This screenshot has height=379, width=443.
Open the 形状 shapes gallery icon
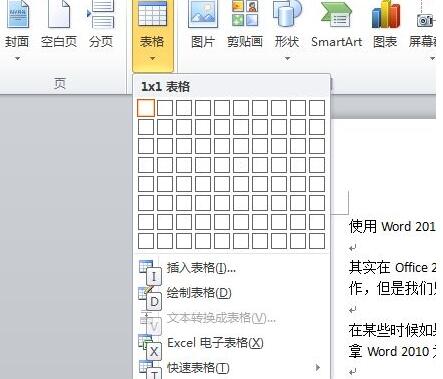[287, 14]
